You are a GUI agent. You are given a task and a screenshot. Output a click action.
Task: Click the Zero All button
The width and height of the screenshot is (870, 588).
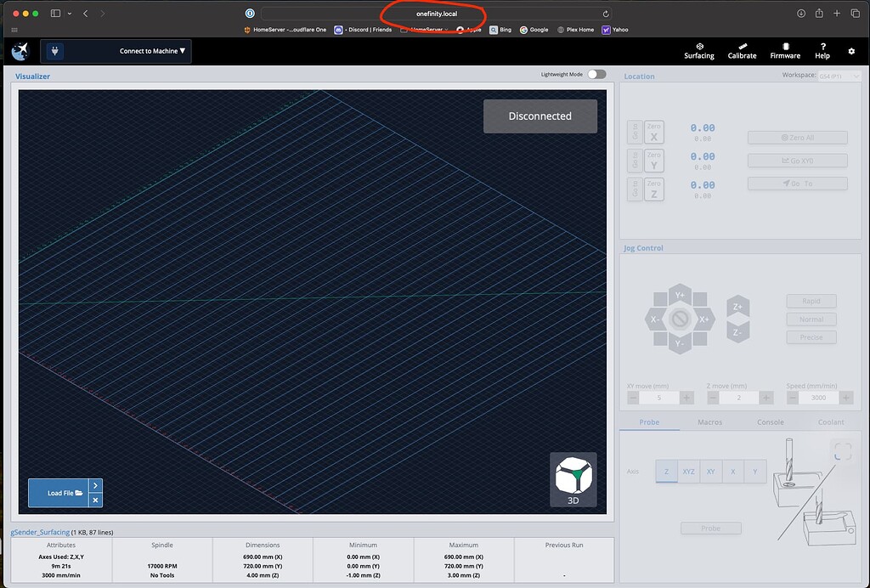coord(797,137)
